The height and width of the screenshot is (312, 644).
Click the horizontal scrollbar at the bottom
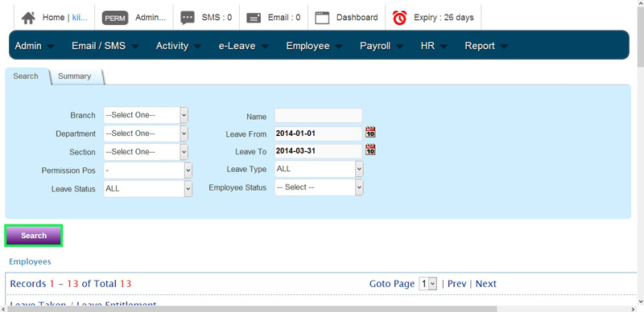click(x=252, y=308)
